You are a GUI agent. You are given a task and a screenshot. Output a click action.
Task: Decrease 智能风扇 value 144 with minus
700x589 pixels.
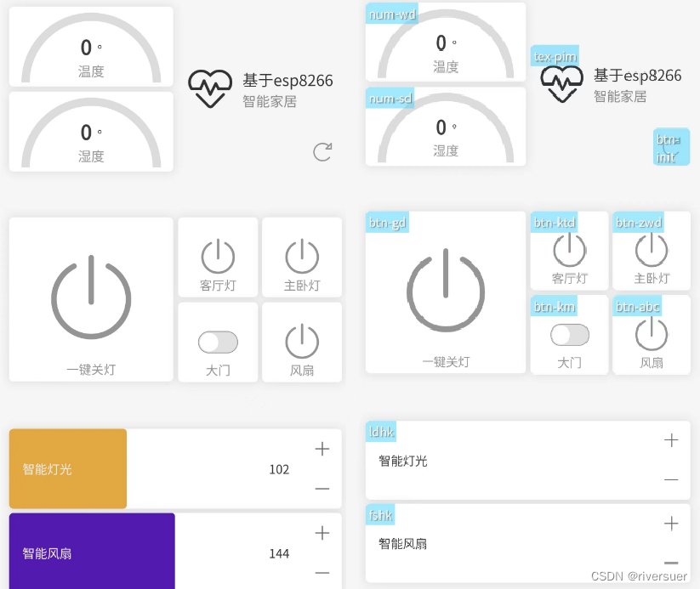click(x=322, y=573)
